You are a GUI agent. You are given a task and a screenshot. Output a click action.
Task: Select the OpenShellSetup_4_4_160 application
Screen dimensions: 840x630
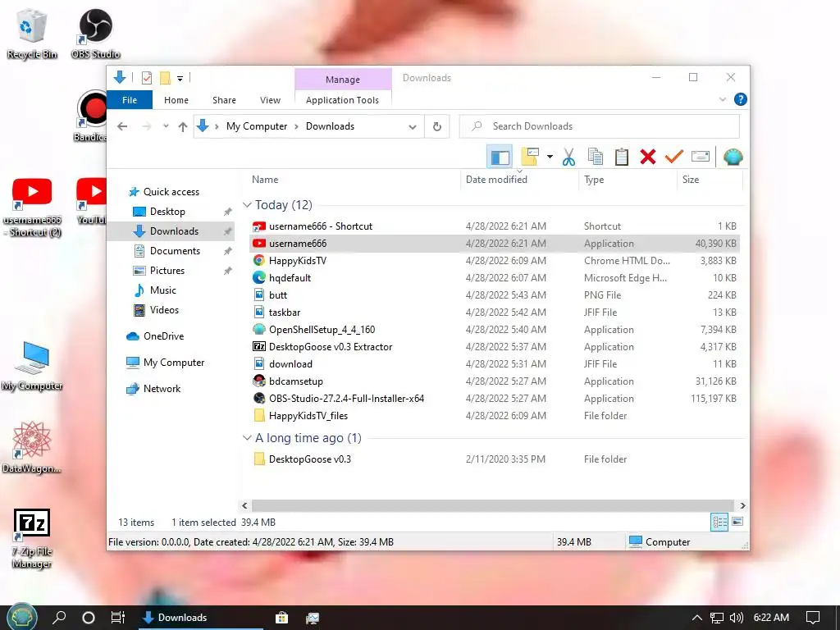(495, 330)
